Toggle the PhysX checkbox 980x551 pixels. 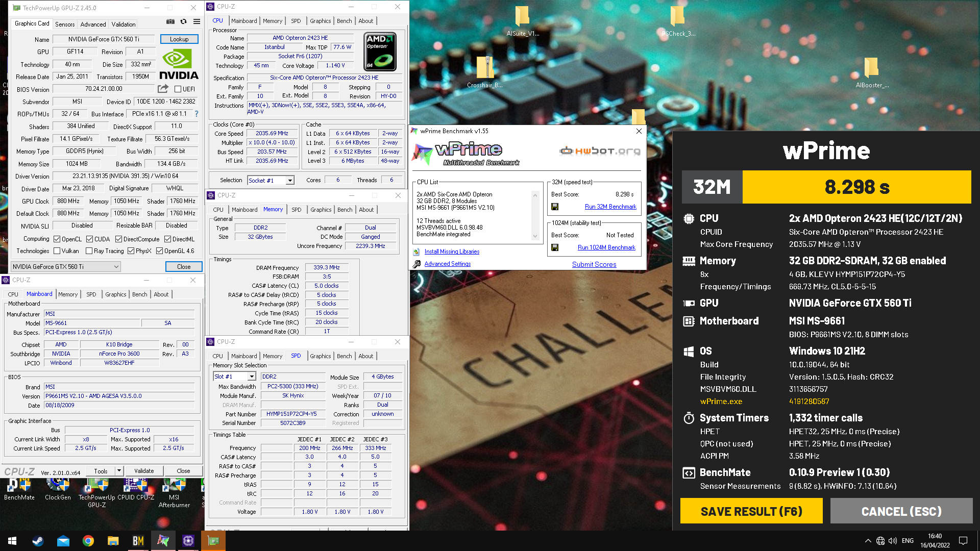pyautogui.click(x=131, y=251)
